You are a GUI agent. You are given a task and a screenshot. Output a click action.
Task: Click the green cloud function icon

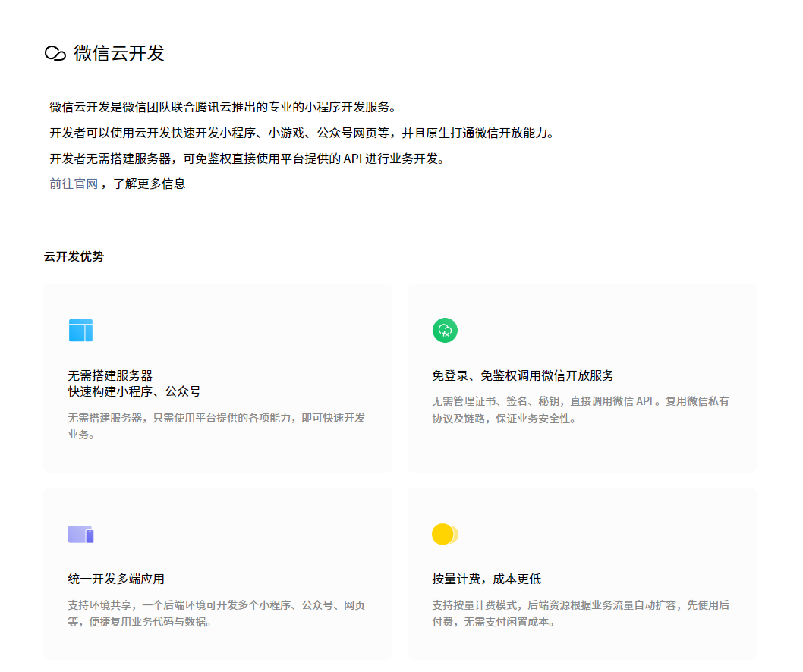[x=445, y=330]
